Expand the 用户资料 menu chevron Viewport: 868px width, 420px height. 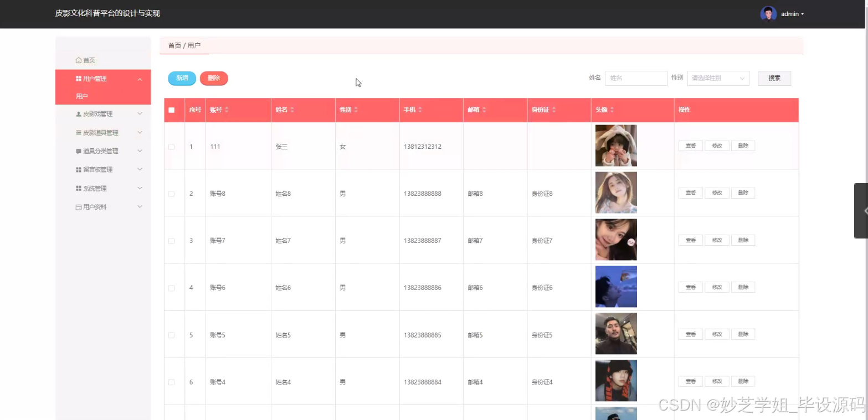click(x=140, y=207)
